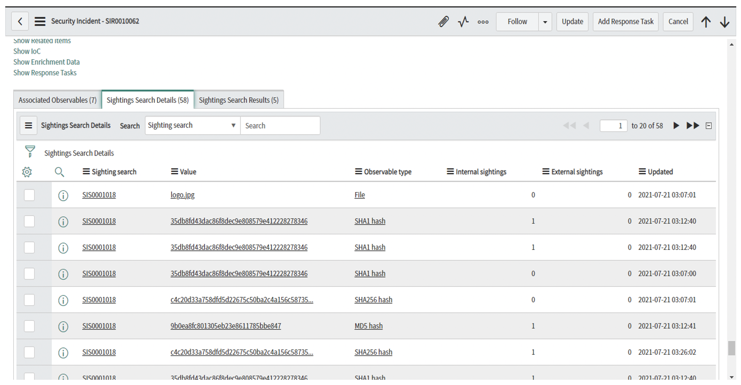
Task: Click scrollbar down arrow
Action: (x=732, y=377)
